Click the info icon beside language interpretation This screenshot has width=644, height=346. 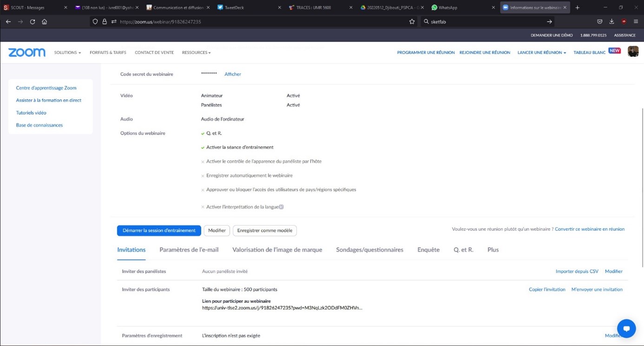tap(282, 207)
